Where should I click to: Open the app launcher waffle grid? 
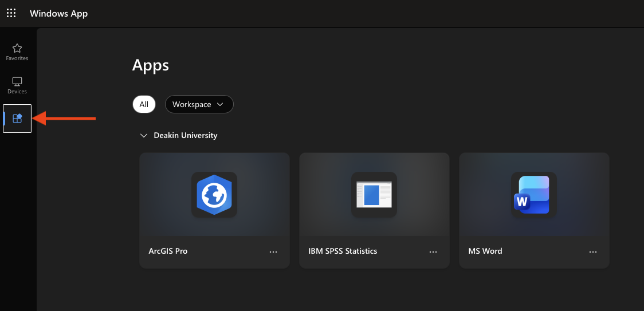coord(11,13)
